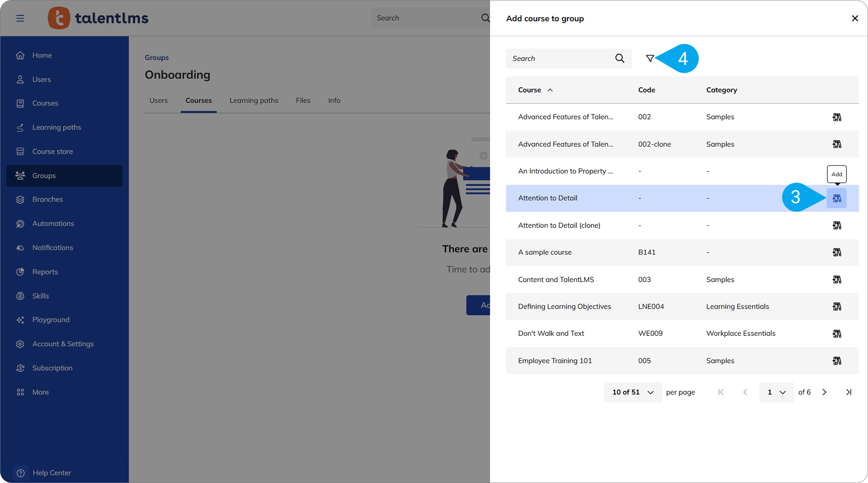Screen dimensions: 868x483
Task: Open Learning paths in the sidebar
Action: click(64, 128)
